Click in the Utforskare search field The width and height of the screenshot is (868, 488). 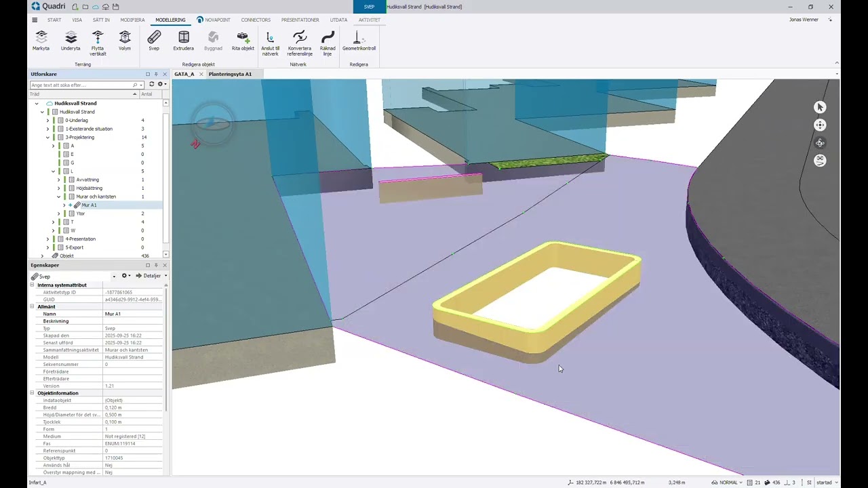(80, 85)
